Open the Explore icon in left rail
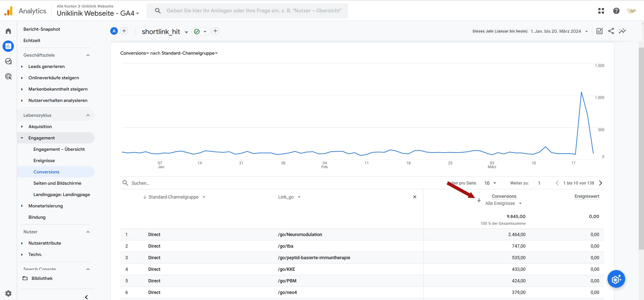 pyautogui.click(x=8, y=61)
